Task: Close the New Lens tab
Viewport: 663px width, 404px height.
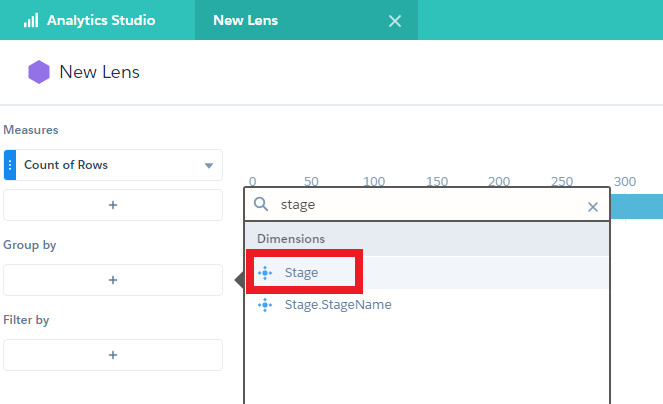Action: coord(394,21)
